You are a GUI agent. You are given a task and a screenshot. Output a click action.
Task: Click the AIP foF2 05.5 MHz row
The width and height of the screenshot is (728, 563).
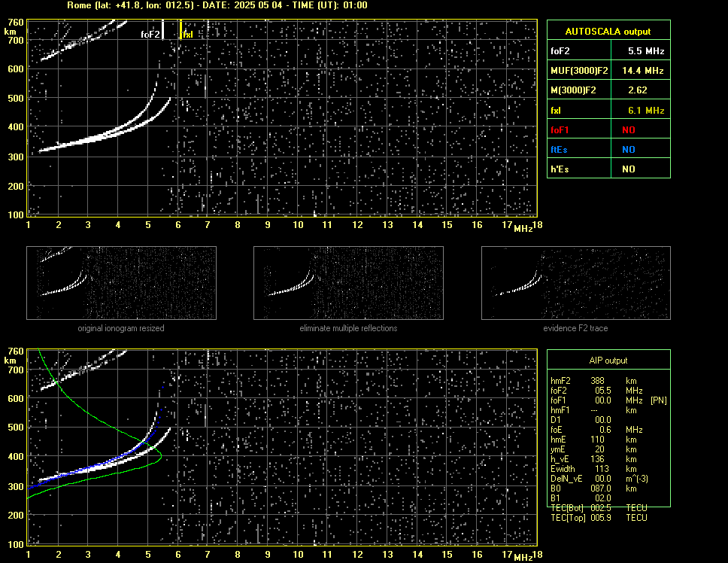[x=596, y=391]
